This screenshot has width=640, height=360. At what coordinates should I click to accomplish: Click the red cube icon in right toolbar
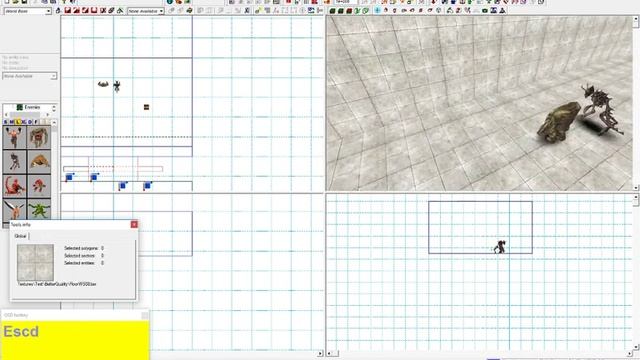[349, 11]
